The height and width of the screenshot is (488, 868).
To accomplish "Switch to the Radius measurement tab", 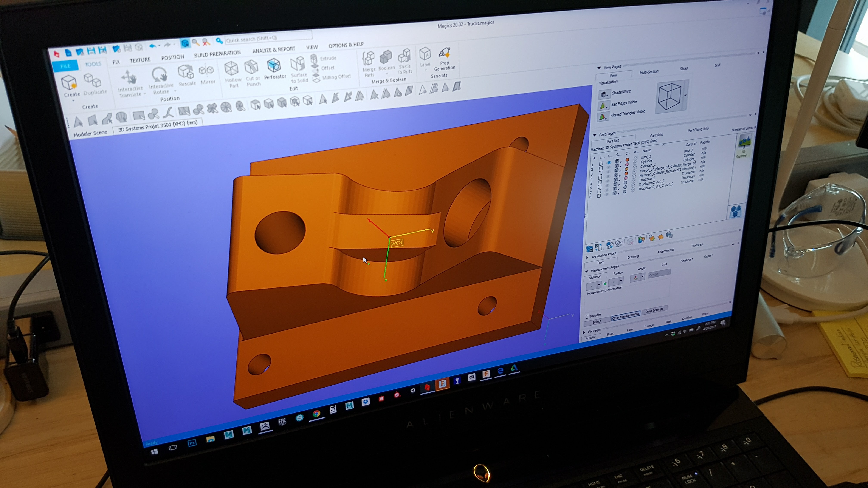I will (x=618, y=273).
